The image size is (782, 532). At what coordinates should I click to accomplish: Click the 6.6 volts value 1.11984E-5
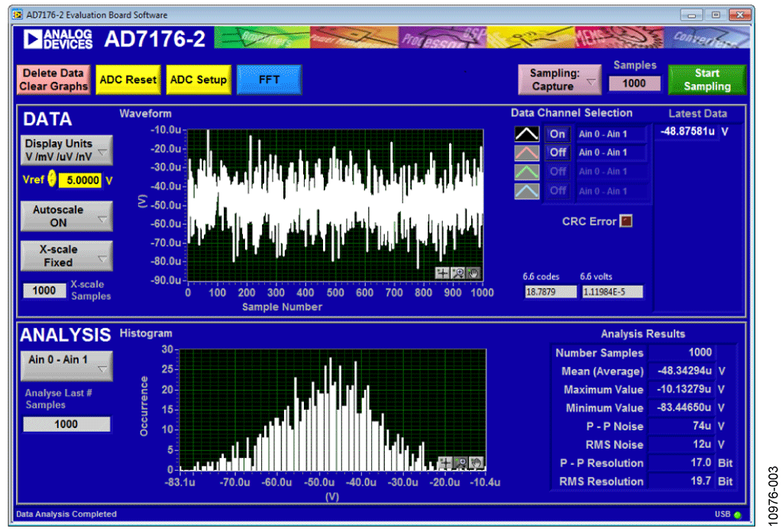612,292
